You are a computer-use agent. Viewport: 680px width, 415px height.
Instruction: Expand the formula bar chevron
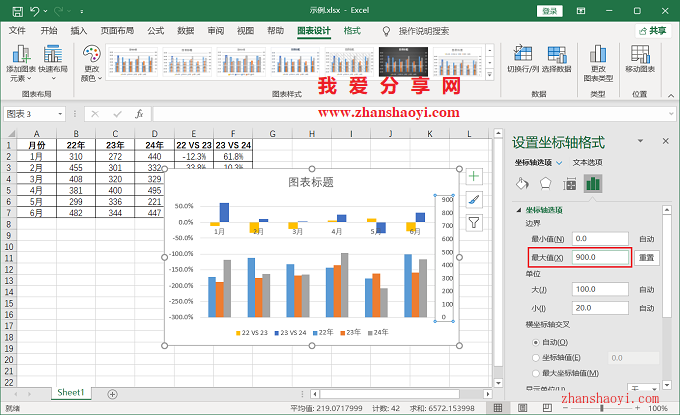671,114
